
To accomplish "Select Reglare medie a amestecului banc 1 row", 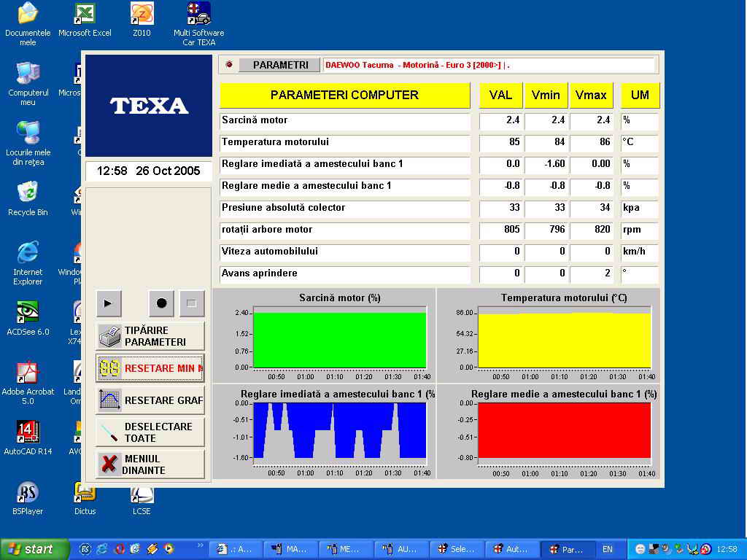I will tap(345, 186).
